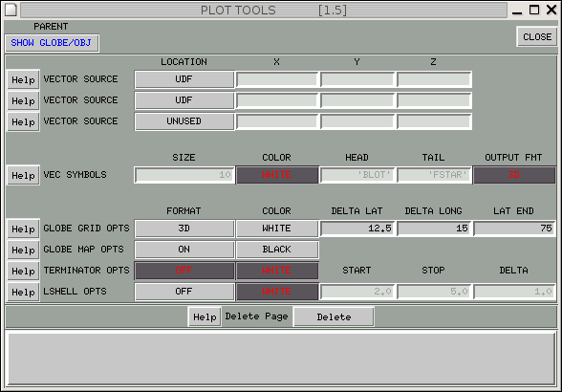
Task: Click the LAT END 75 field
Action: (x=514, y=229)
